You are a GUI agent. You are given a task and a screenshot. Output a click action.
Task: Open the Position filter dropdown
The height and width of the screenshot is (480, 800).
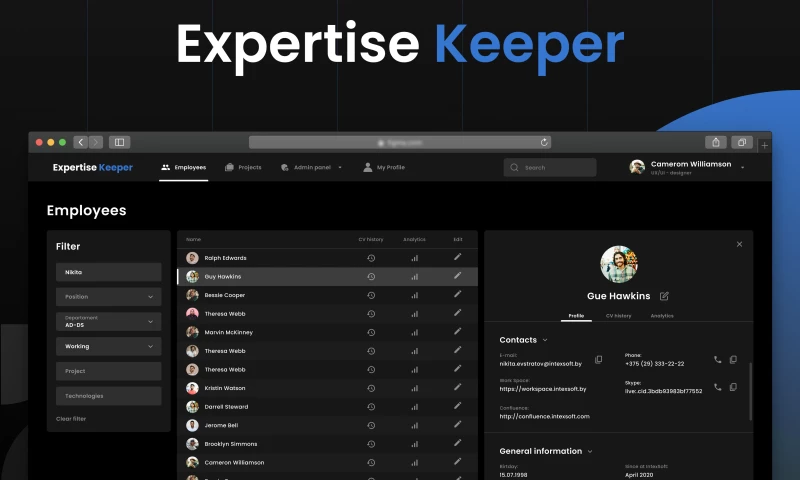[x=109, y=297]
